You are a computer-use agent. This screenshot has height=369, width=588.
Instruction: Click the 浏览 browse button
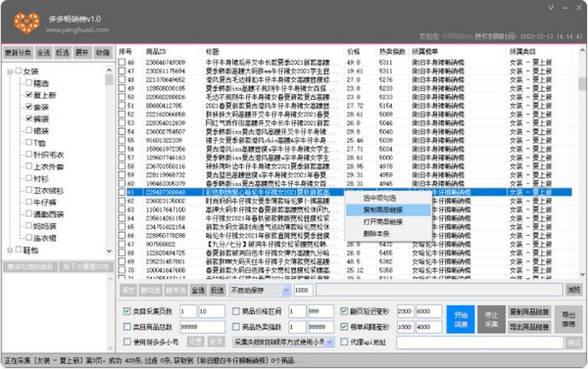(x=573, y=290)
